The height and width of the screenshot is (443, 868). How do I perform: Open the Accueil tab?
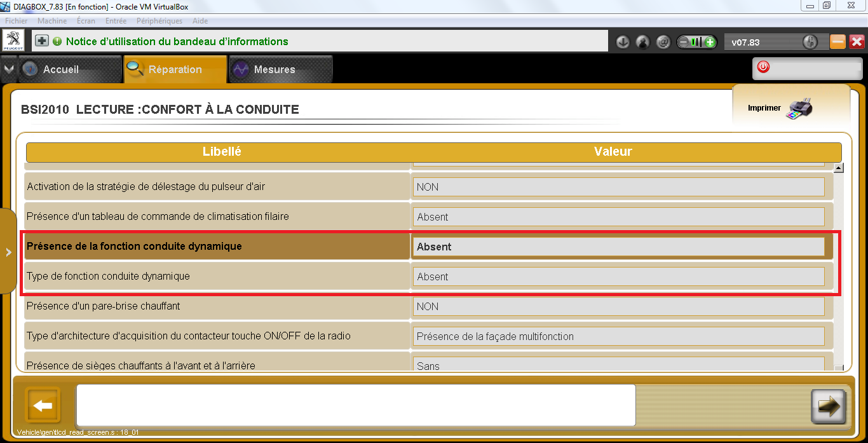pyautogui.click(x=61, y=69)
